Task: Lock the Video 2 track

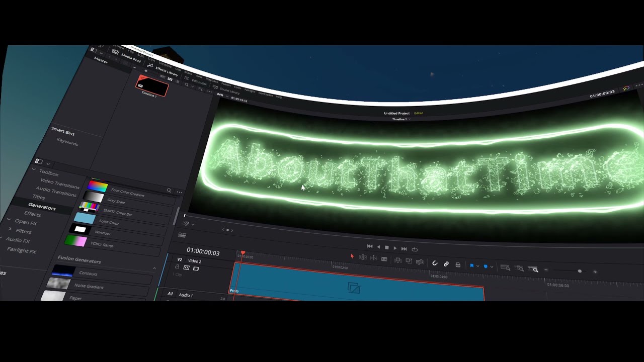Action: click(177, 267)
